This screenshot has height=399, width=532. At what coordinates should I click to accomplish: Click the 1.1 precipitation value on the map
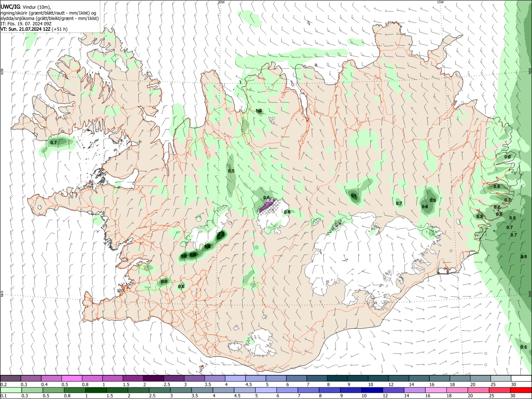click(354, 196)
